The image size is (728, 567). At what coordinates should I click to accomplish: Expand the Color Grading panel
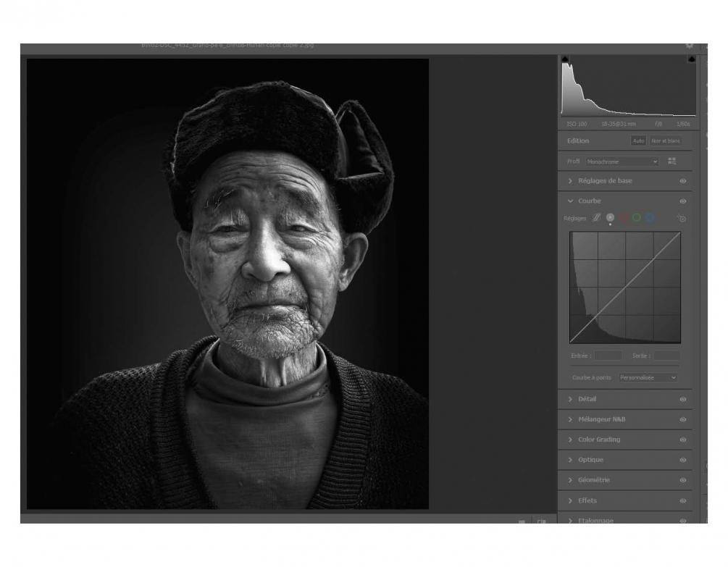click(571, 440)
